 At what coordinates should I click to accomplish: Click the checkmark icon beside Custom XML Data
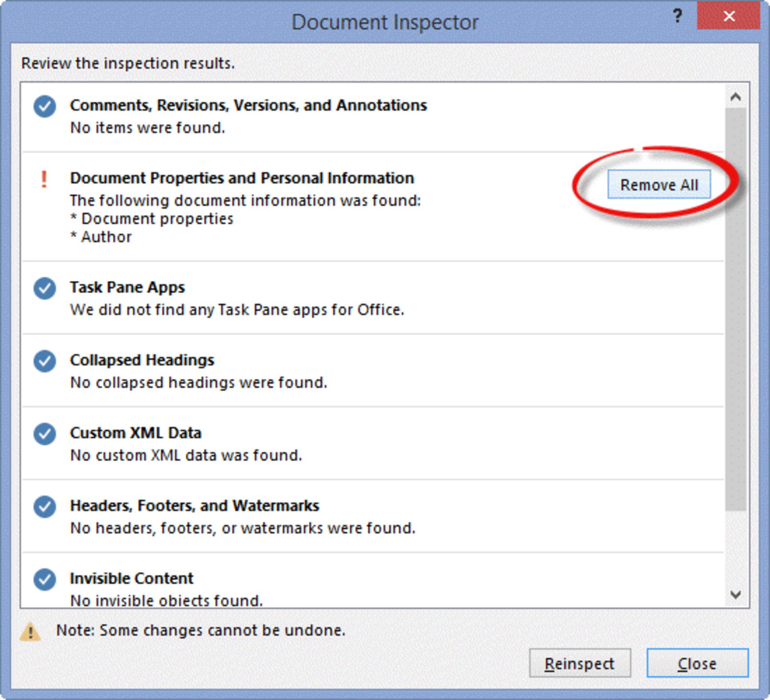tap(45, 434)
